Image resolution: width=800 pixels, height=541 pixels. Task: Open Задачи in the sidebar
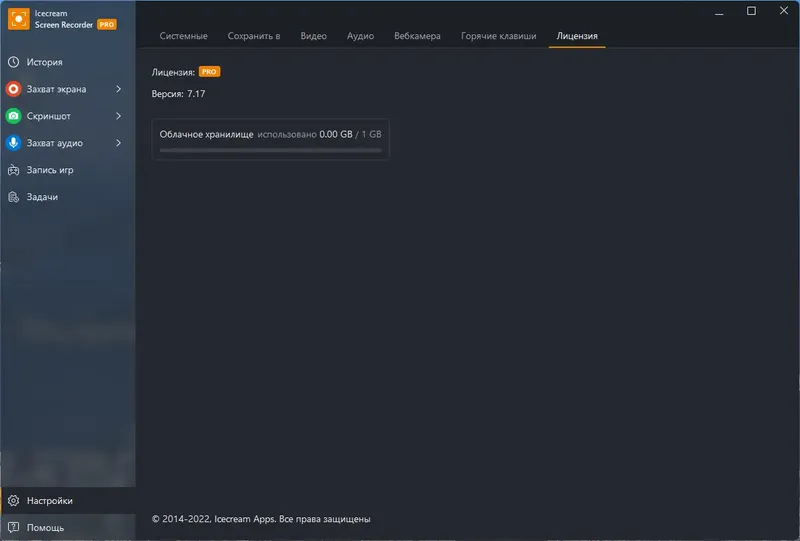point(68,197)
